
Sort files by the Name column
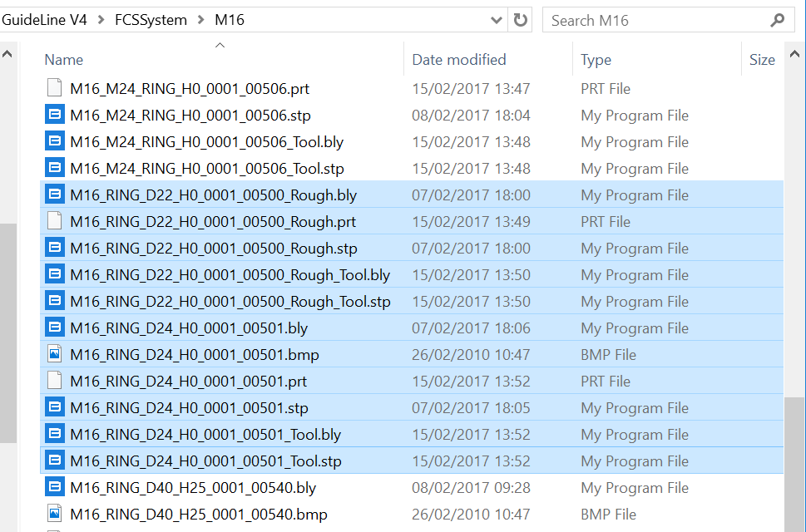64,60
